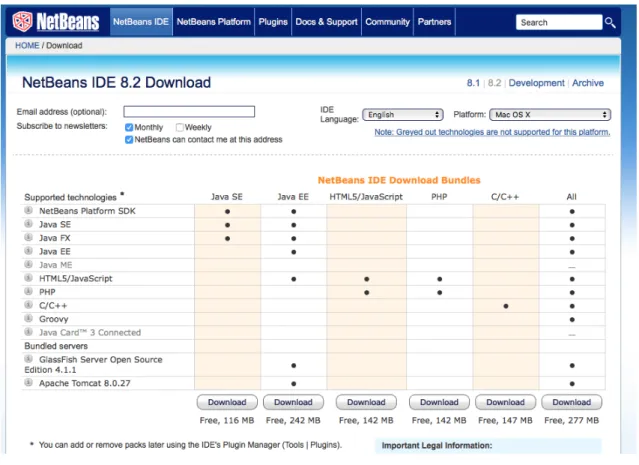Click the Free, 277 MB size text
This screenshot has width=639, height=465.
coord(572,420)
